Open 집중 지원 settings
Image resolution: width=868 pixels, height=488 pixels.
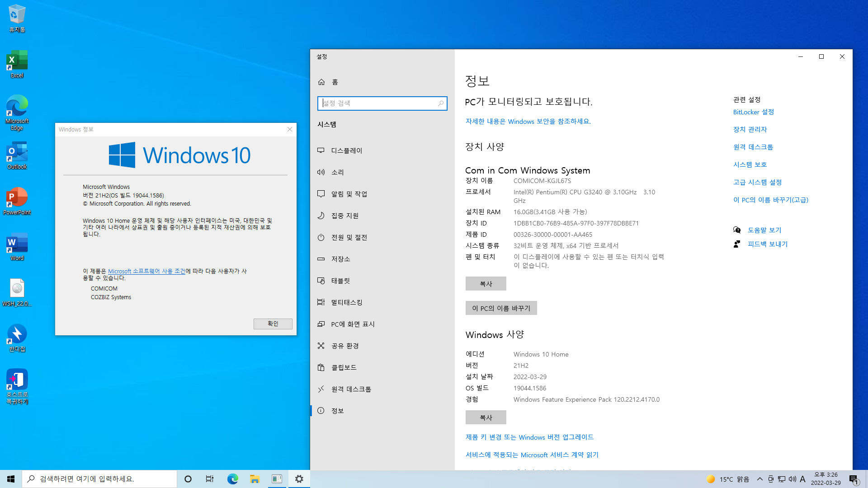click(382, 216)
